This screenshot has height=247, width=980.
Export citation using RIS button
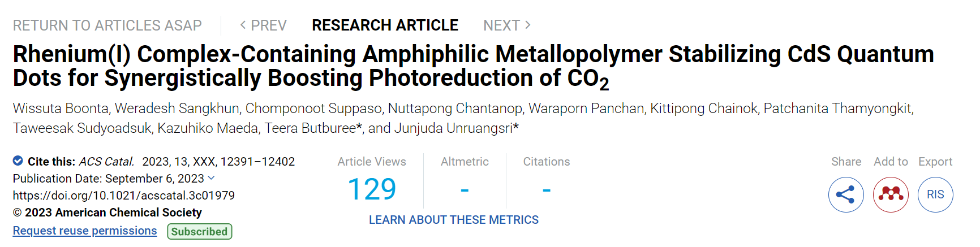935,195
